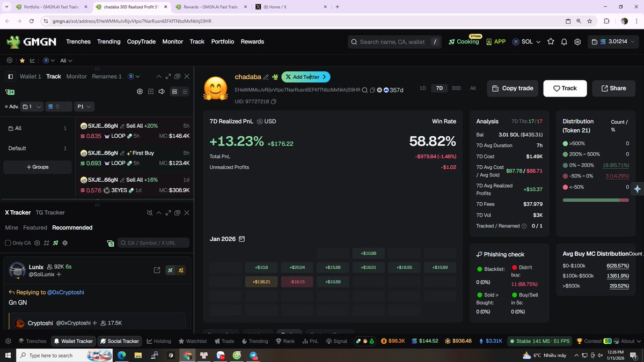Open the CopyTrade nav menu
This screenshot has height=362, width=644.
tap(142, 42)
